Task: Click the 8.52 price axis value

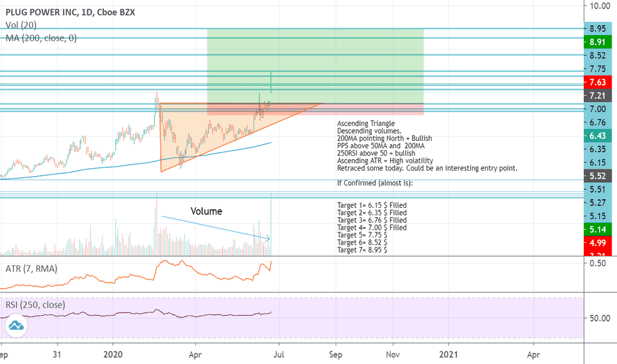Action: click(x=598, y=56)
